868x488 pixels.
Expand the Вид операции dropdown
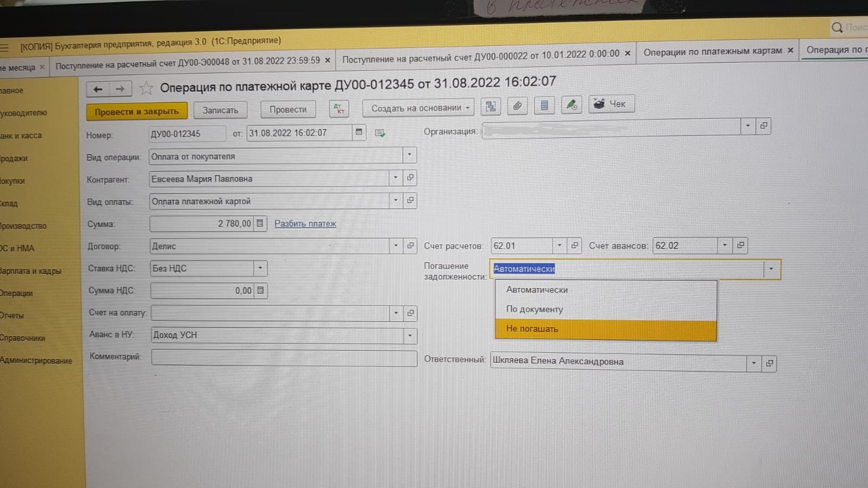coord(410,156)
